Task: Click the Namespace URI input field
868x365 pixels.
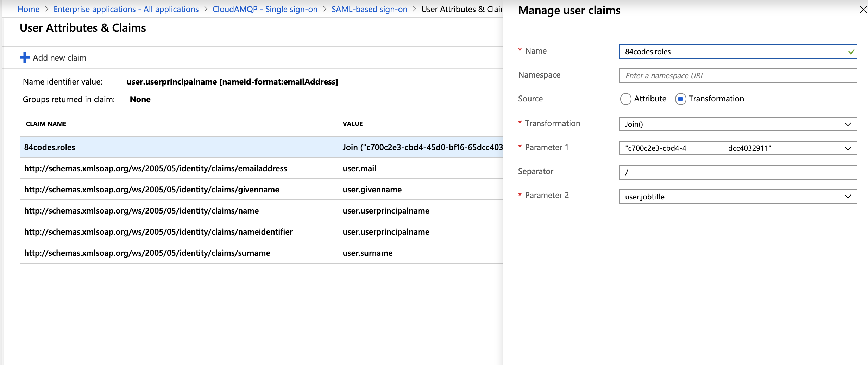Action: [738, 76]
